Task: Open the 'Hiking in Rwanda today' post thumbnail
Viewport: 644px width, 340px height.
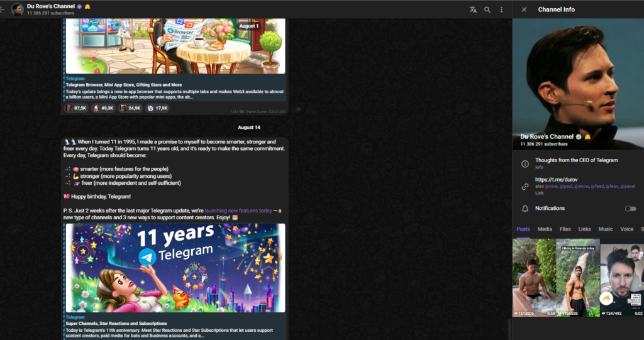Action: coord(578,278)
